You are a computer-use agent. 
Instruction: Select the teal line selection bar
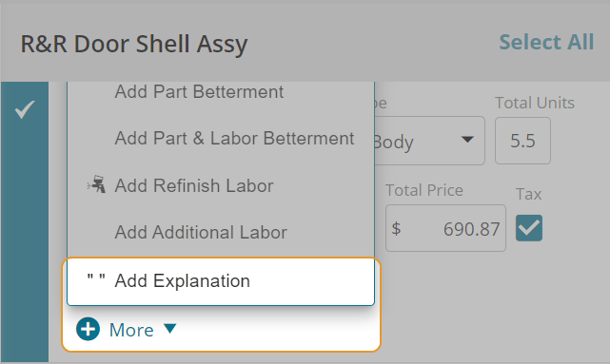pos(25,221)
